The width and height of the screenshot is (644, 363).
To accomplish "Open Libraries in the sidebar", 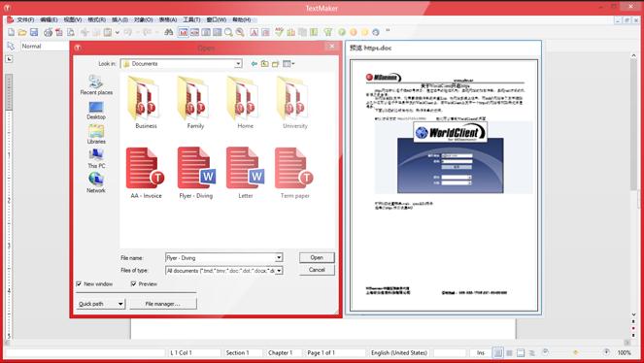I will point(96,135).
